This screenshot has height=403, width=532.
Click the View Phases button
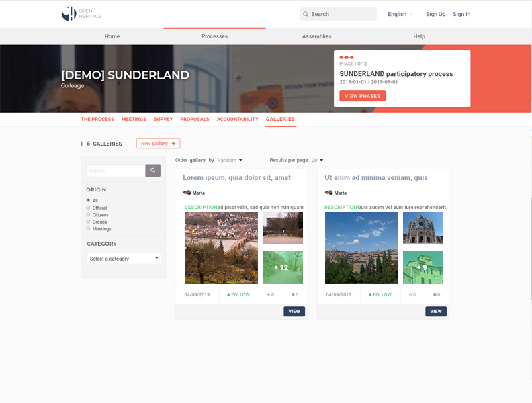pyautogui.click(x=362, y=96)
